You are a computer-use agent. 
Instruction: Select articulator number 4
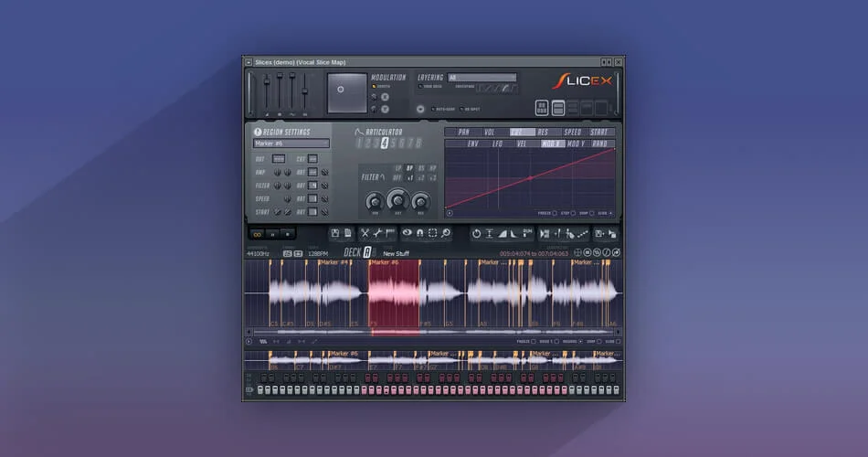(x=385, y=143)
